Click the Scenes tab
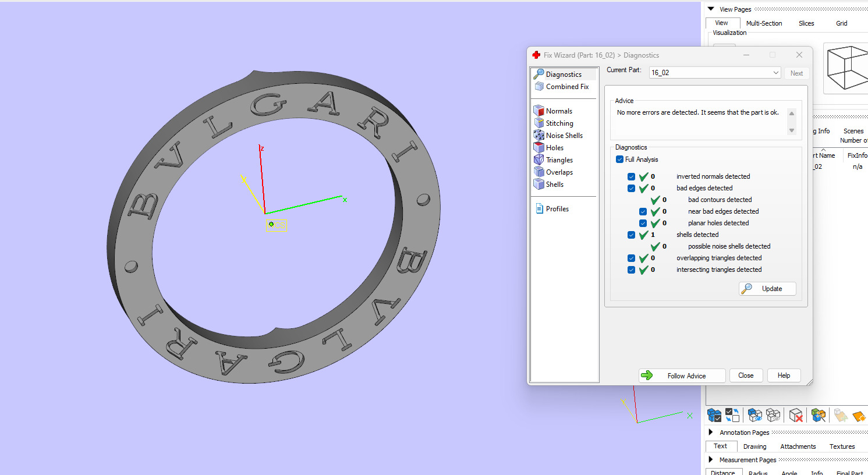 (x=853, y=131)
